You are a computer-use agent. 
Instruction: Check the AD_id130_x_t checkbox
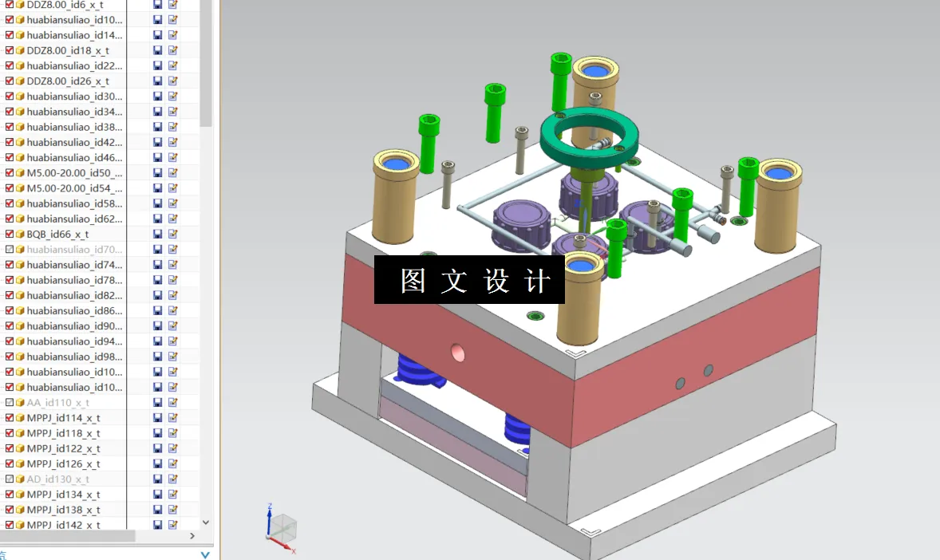pos(7,479)
